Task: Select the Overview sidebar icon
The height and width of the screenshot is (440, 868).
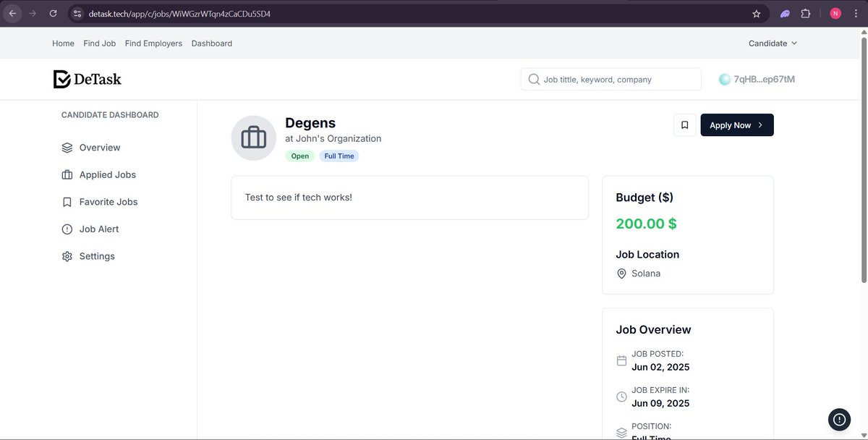Action: coord(67,147)
